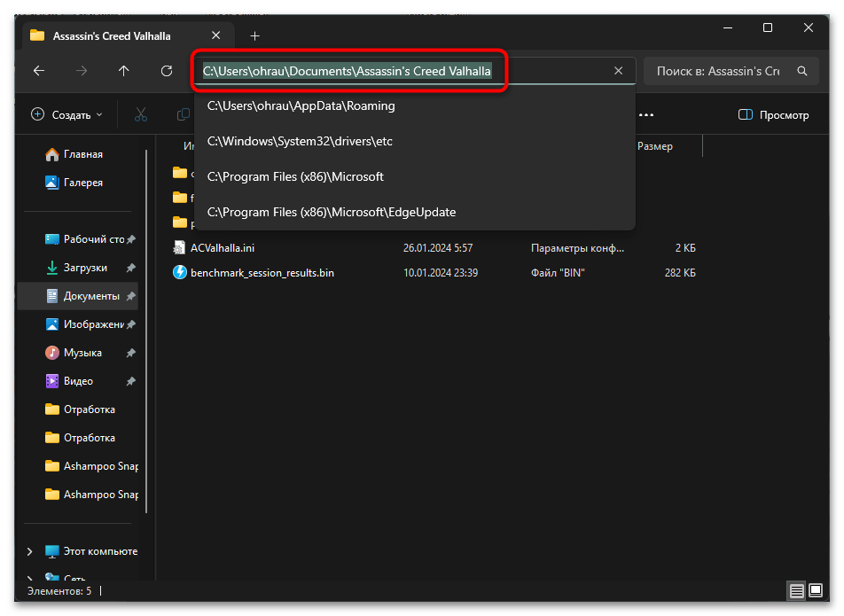This screenshot has width=844, height=616.
Task: Click the pin icon next to Видео
Action: (131, 381)
